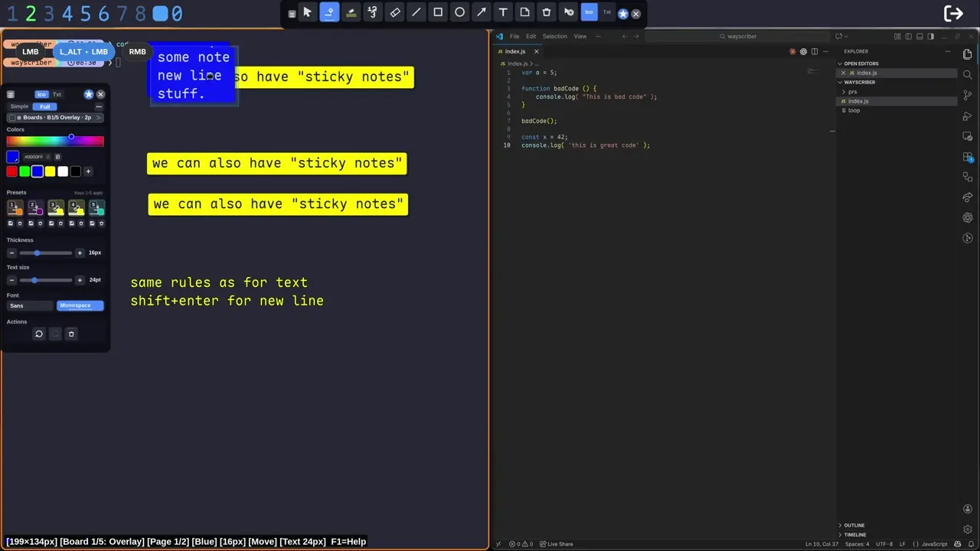The image size is (980, 551).
Task: Select the straight line tool
Action: click(416, 13)
